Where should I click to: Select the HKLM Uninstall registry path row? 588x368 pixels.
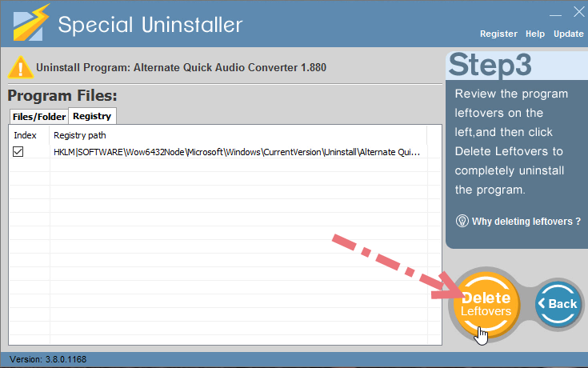coord(218,152)
